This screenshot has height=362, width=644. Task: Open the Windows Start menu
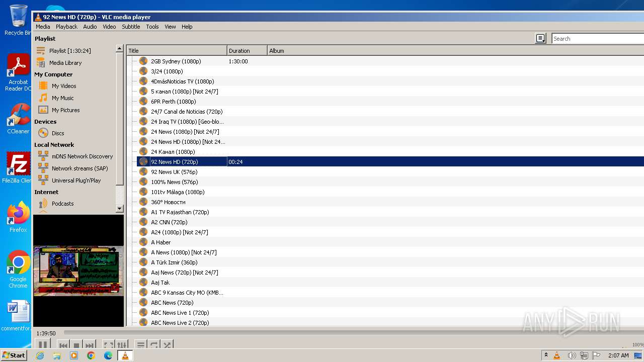coord(14,355)
